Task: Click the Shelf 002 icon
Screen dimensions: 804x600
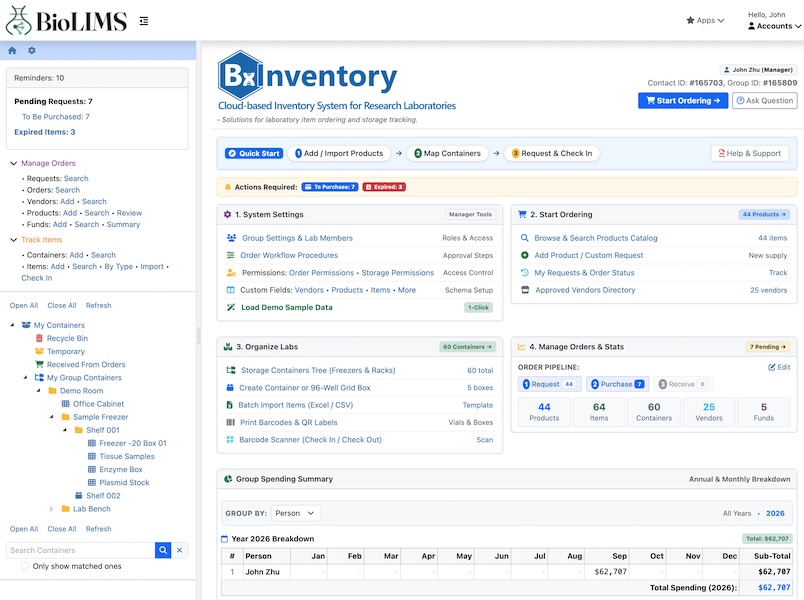Action: pos(78,495)
